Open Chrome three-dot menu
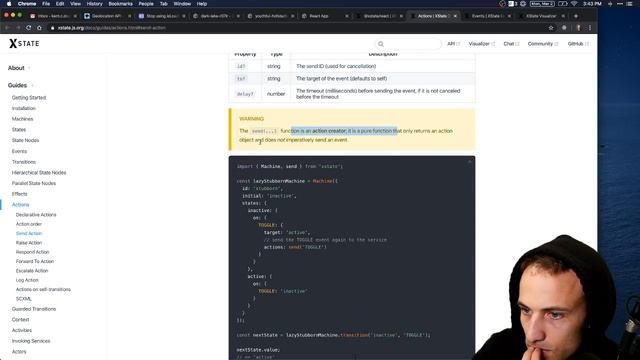This screenshot has width=640, height=360. (x=590, y=28)
